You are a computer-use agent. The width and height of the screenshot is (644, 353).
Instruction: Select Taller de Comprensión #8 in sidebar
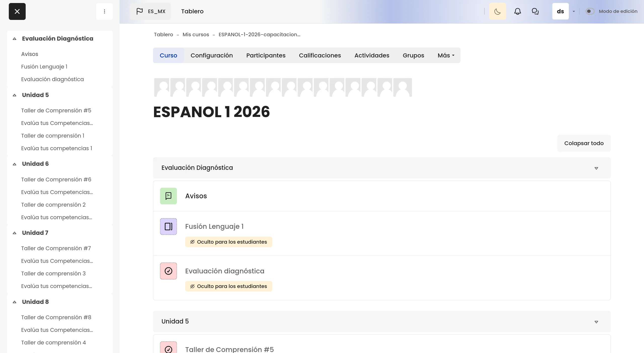(56, 317)
